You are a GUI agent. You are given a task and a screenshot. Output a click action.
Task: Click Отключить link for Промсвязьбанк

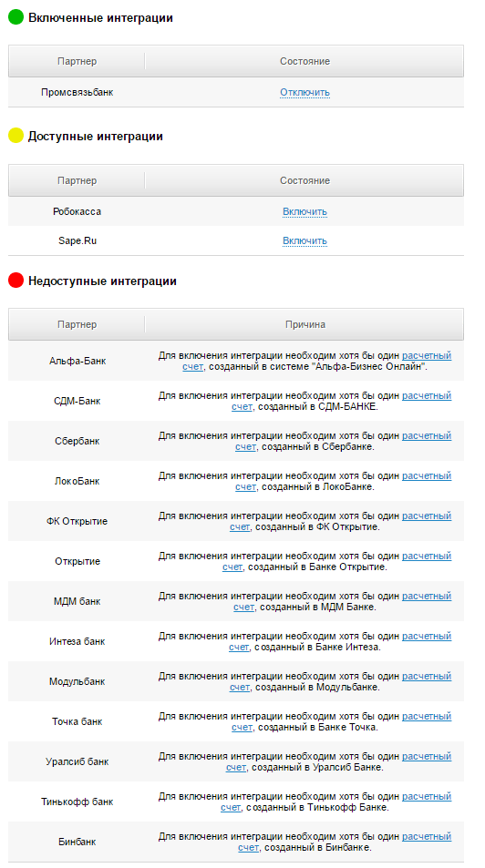[304, 92]
